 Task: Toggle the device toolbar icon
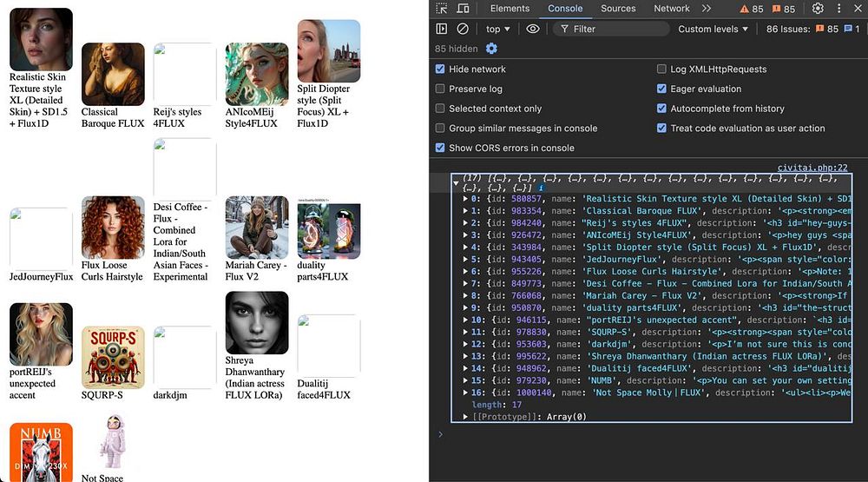point(464,9)
